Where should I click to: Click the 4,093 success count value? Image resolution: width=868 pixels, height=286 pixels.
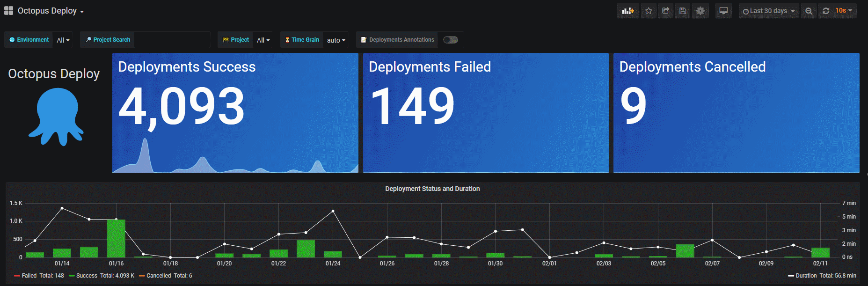click(182, 107)
